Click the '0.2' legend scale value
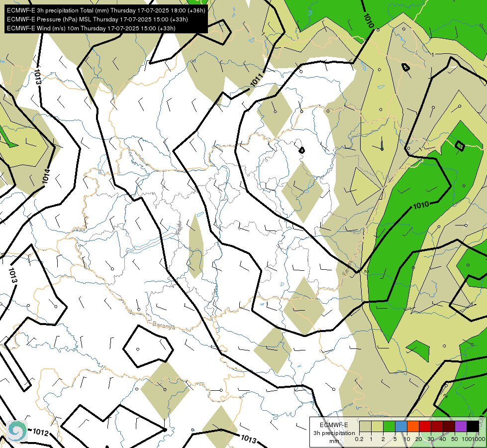 pos(359,439)
